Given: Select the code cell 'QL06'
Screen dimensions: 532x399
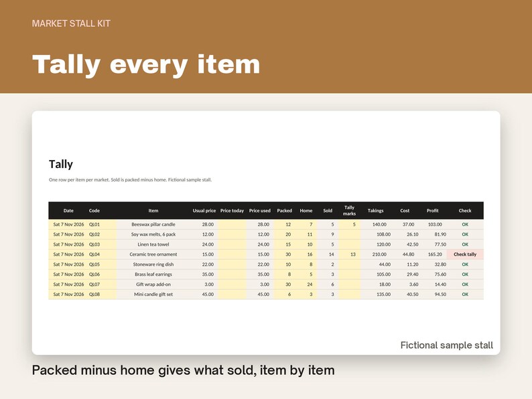Looking at the screenshot, I should coord(94,274).
